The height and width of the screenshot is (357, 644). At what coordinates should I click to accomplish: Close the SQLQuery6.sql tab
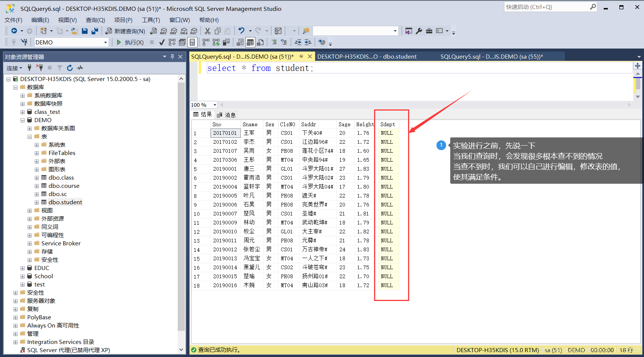[310, 56]
